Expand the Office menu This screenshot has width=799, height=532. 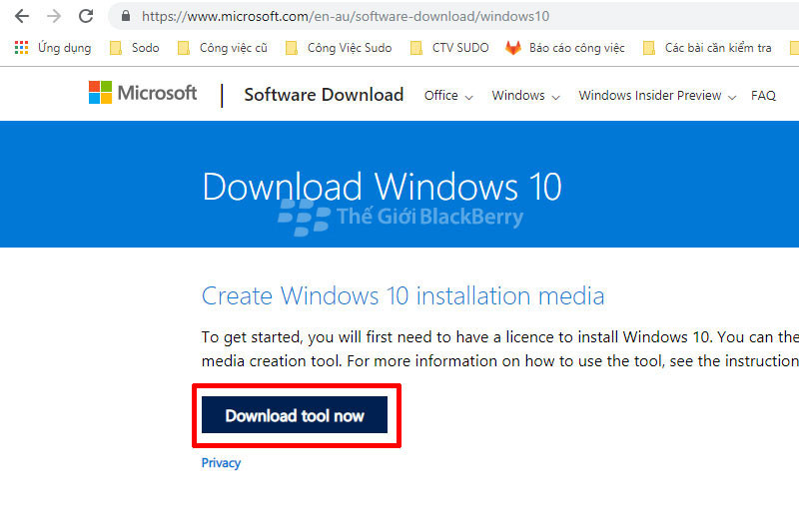click(x=448, y=96)
